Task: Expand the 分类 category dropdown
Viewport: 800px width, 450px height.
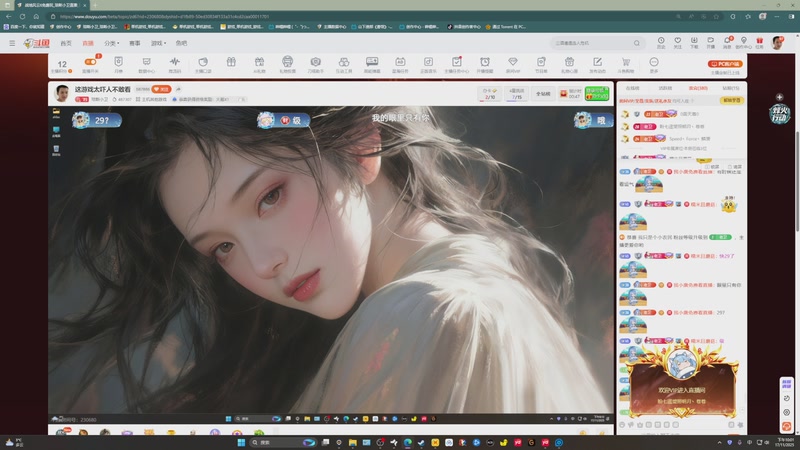Action: pos(111,43)
